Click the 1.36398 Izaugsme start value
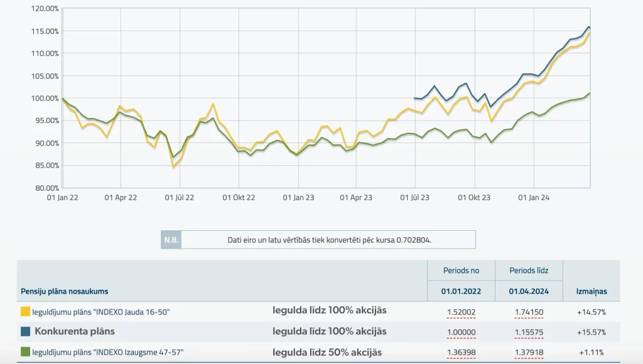This screenshot has height=364, width=643. pyautogui.click(x=462, y=352)
